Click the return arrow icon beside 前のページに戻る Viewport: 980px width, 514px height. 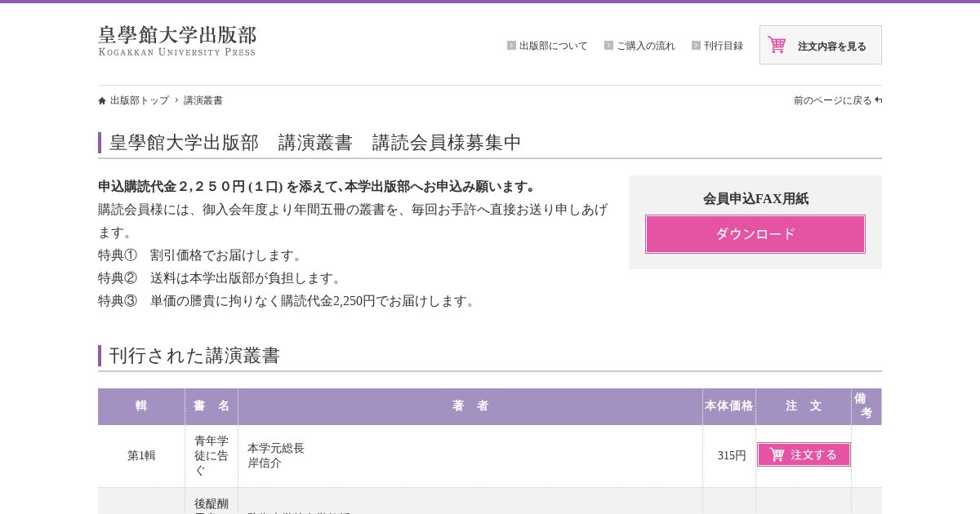[879, 100]
